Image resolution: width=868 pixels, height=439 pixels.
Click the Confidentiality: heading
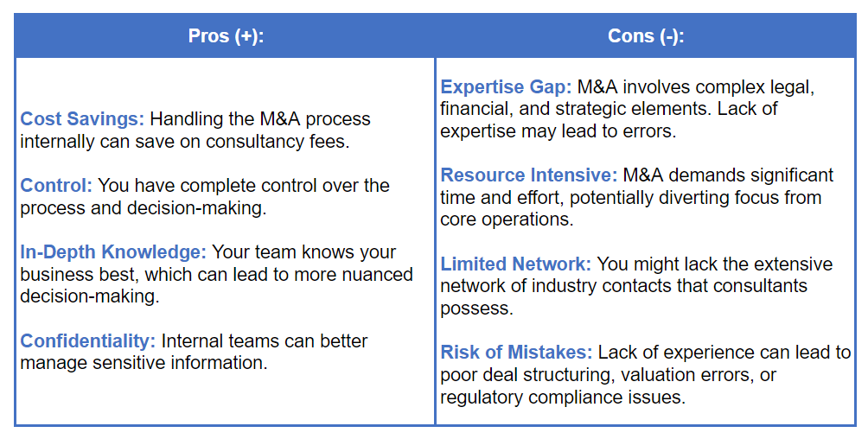pyautogui.click(x=87, y=341)
